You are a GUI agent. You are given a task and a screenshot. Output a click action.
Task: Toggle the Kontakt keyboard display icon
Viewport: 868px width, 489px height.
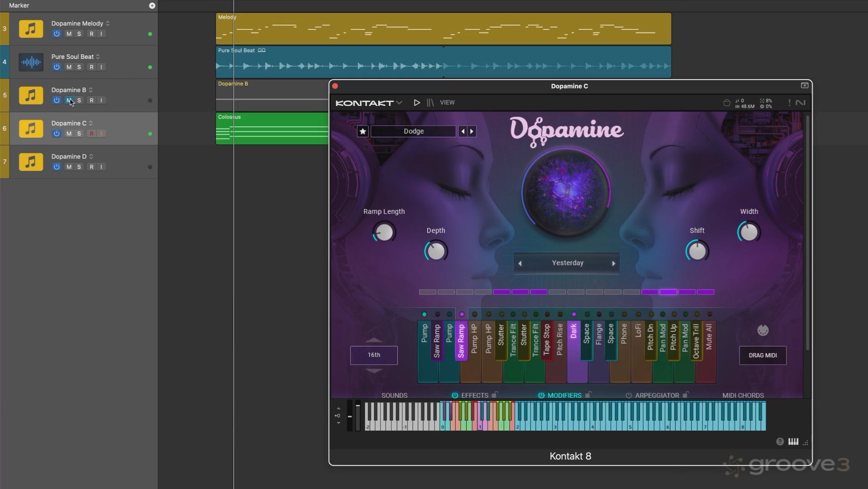point(793,441)
